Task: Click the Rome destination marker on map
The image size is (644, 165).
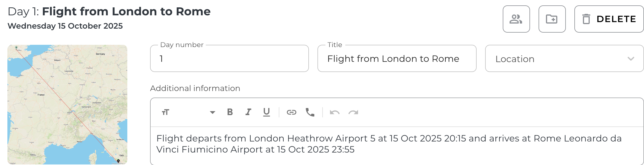Action: point(119,161)
